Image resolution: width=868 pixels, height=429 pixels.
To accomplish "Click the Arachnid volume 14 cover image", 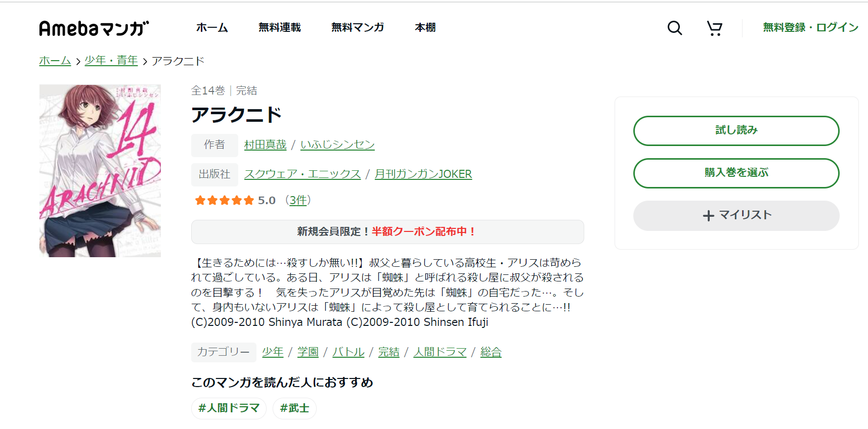I will point(100,171).
